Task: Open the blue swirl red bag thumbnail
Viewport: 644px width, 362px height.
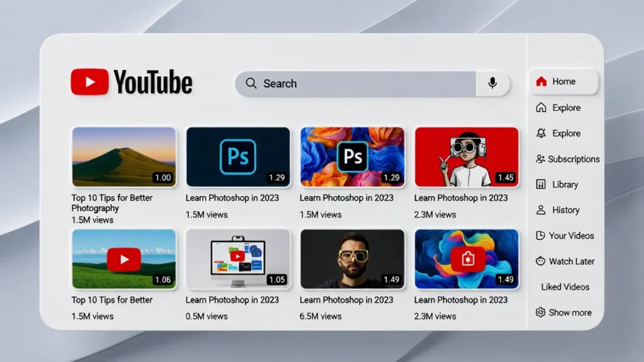Action: tap(467, 259)
